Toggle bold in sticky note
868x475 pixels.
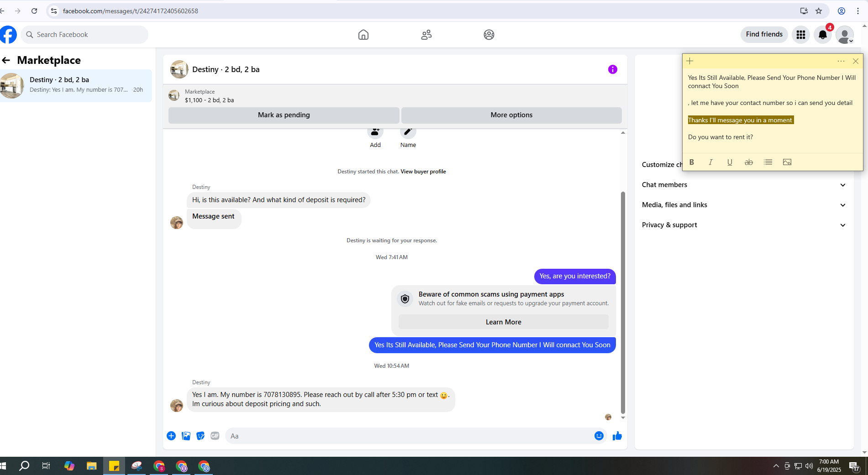coord(692,162)
